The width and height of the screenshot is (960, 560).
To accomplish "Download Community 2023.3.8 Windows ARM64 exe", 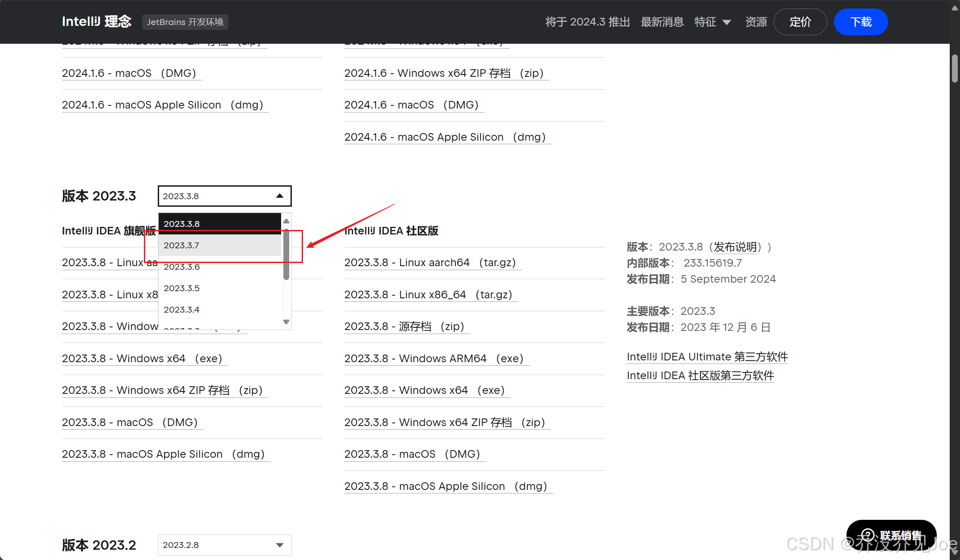I will pos(437,359).
